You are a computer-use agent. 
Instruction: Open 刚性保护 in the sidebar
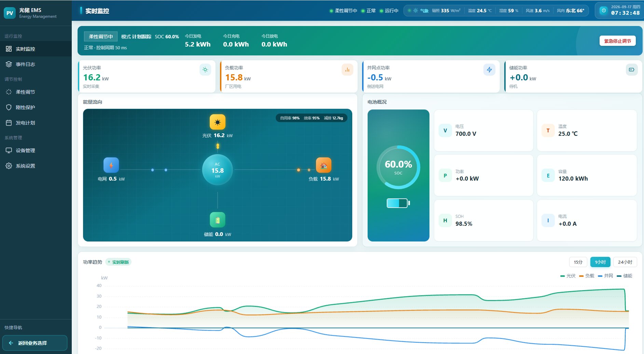(x=36, y=107)
